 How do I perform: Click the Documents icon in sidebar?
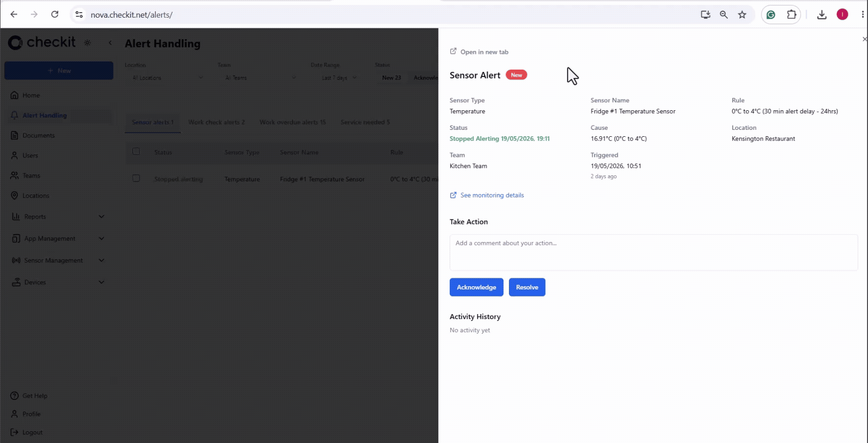pyautogui.click(x=15, y=135)
